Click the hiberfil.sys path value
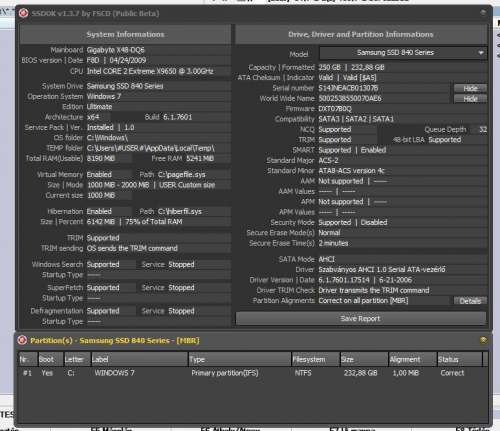The width and height of the screenshot is (500, 431). [x=179, y=211]
